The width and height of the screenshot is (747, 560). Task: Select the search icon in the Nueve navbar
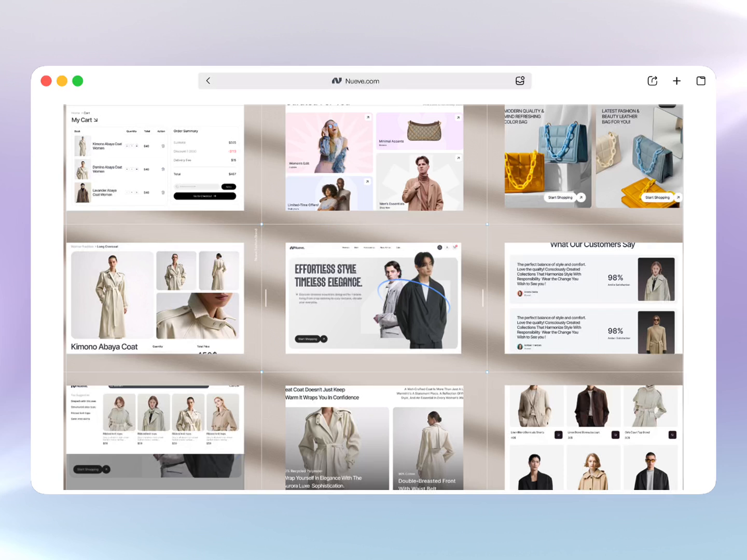point(439,247)
